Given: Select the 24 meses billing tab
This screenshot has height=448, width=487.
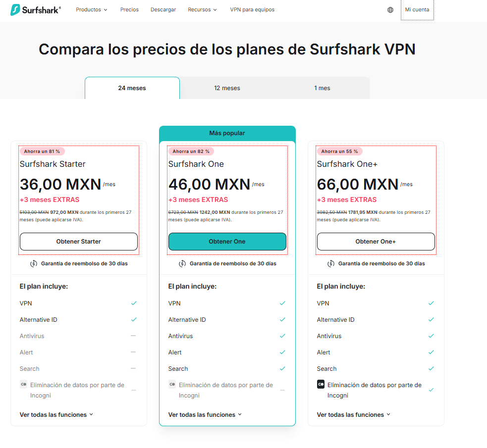Looking at the screenshot, I should click(x=132, y=88).
